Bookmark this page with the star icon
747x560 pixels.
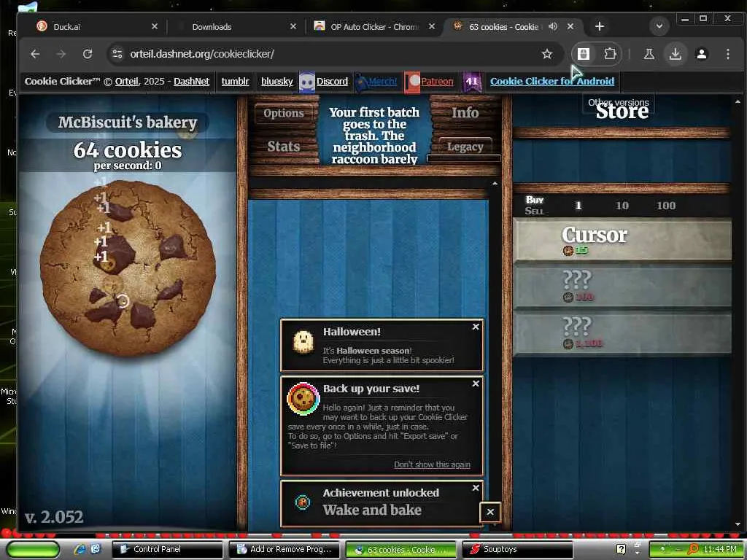[547, 54]
